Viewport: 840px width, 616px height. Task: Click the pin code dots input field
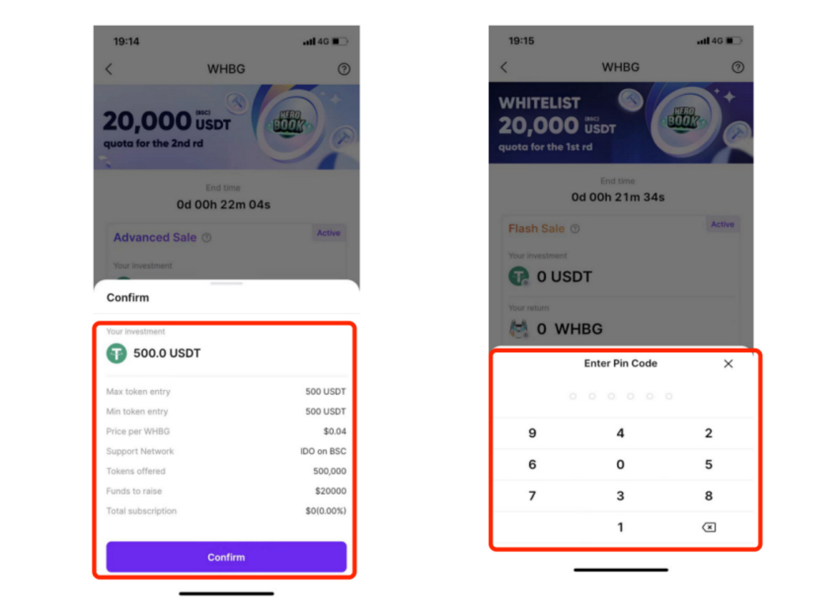pos(621,396)
